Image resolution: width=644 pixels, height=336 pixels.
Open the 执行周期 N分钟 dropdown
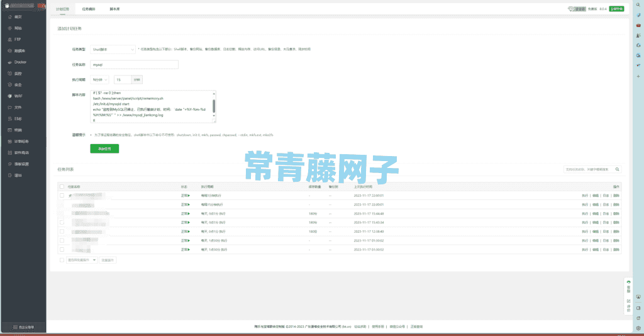(99, 80)
